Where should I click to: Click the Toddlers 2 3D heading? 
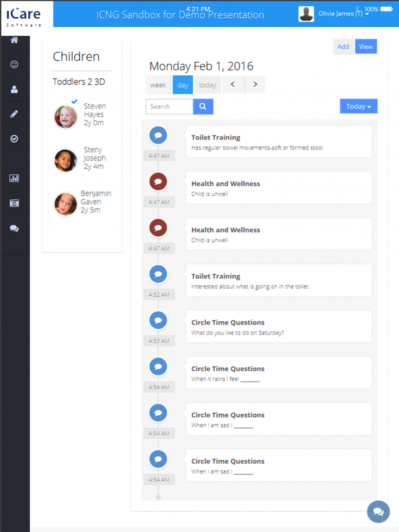point(79,82)
